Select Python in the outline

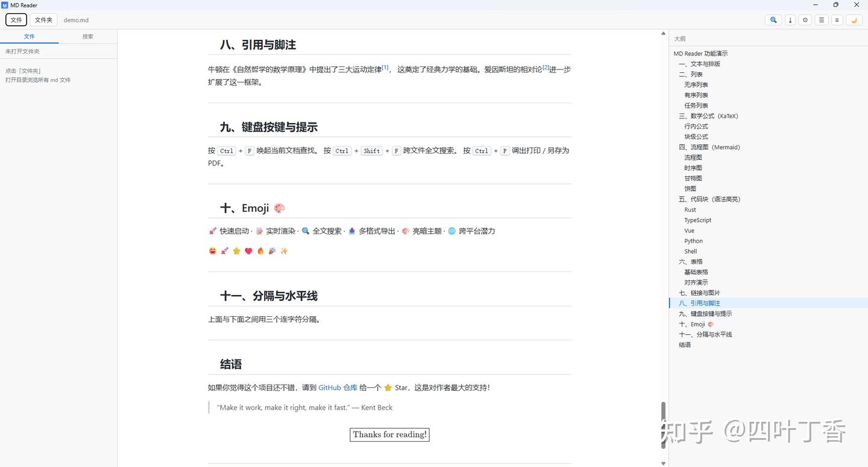pyautogui.click(x=694, y=241)
